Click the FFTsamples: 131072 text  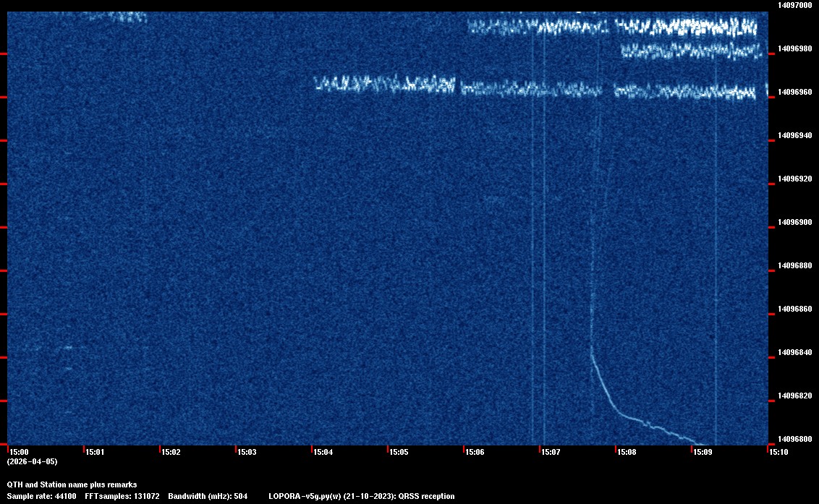pyautogui.click(x=122, y=496)
